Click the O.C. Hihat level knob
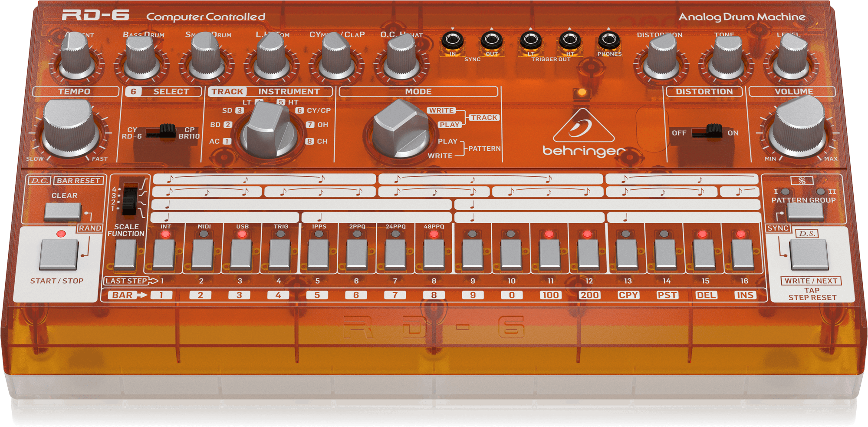Viewport: 868px width, 427px height. [401, 56]
